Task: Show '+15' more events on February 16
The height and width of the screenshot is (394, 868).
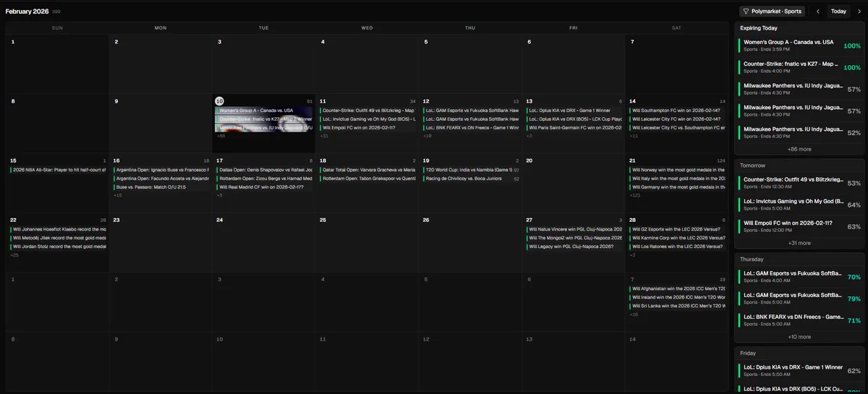Action: pyautogui.click(x=117, y=195)
